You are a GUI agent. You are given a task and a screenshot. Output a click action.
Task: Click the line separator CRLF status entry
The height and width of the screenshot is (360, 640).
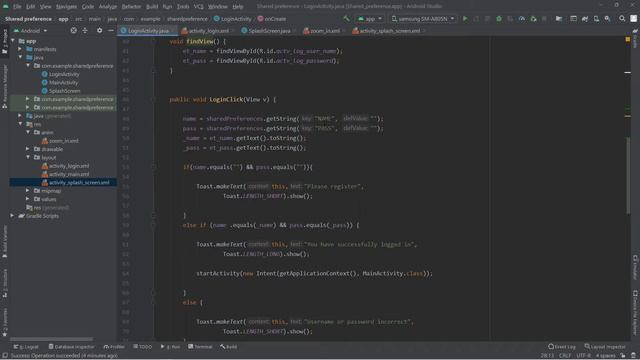(564, 356)
